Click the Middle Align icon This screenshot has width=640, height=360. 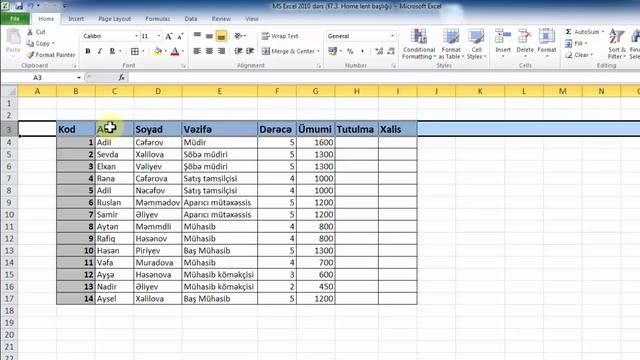tap(209, 36)
